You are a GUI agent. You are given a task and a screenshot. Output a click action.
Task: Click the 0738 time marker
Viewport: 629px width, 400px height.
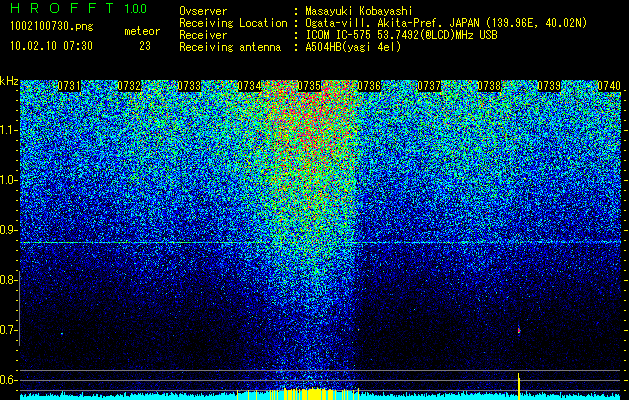pos(489,86)
